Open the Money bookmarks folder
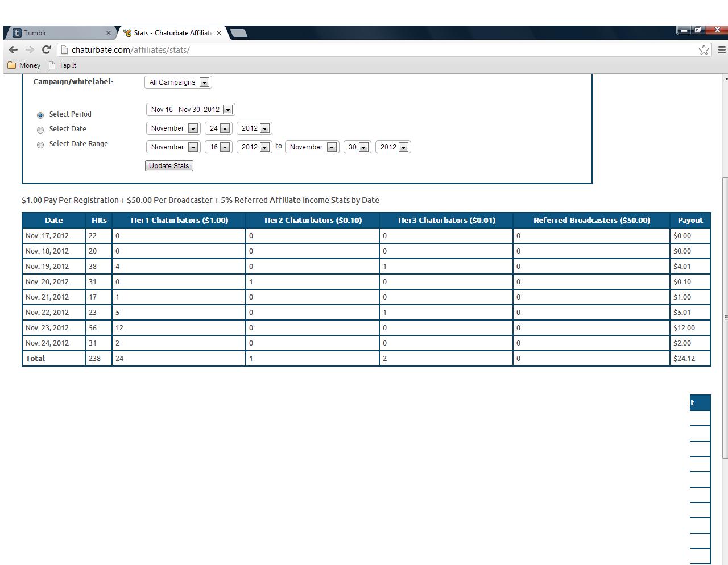 tap(24, 65)
